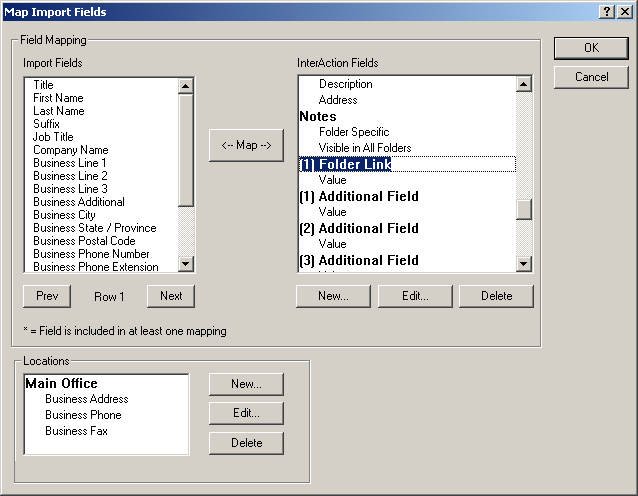Click the <-- Map --> button
This screenshot has height=496, width=638.
point(246,145)
